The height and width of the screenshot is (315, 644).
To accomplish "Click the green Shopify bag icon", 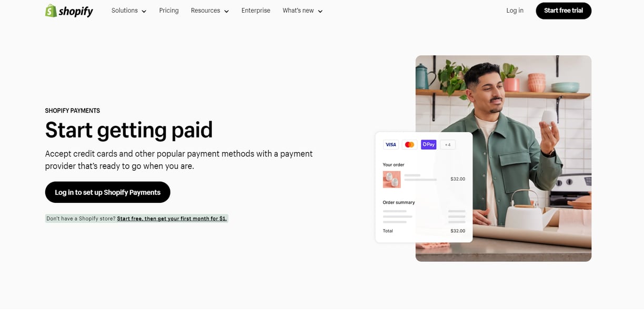I will (51, 11).
